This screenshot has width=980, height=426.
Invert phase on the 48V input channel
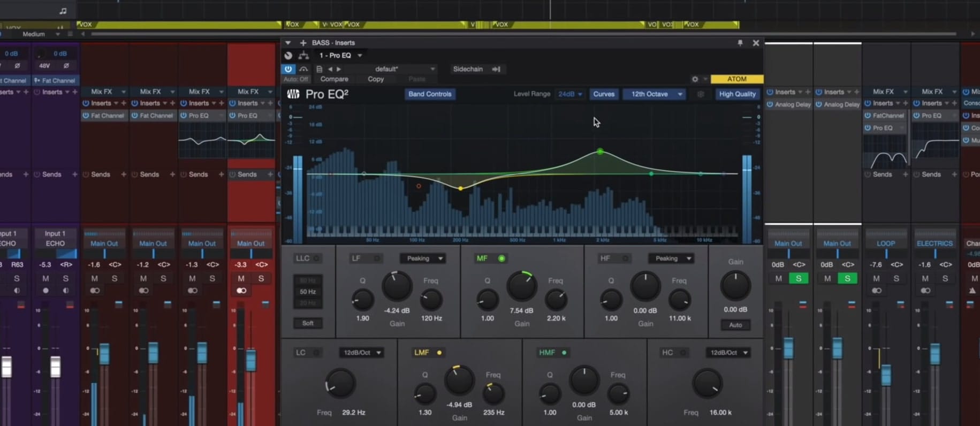[x=66, y=66]
